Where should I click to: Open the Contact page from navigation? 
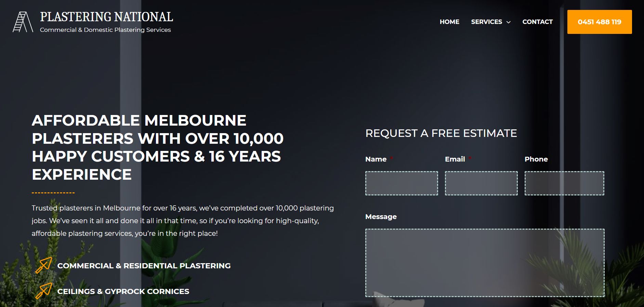click(537, 22)
